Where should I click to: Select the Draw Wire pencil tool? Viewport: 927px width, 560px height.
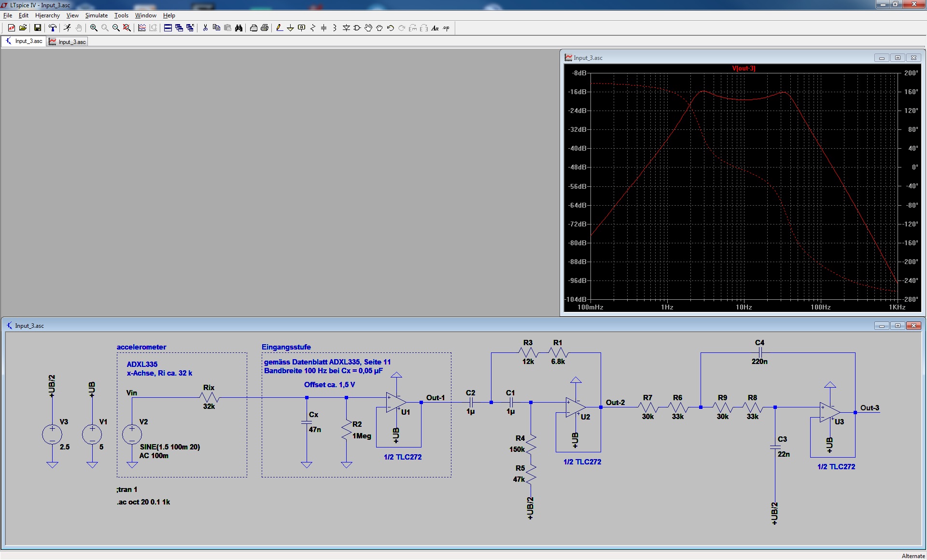[280, 28]
